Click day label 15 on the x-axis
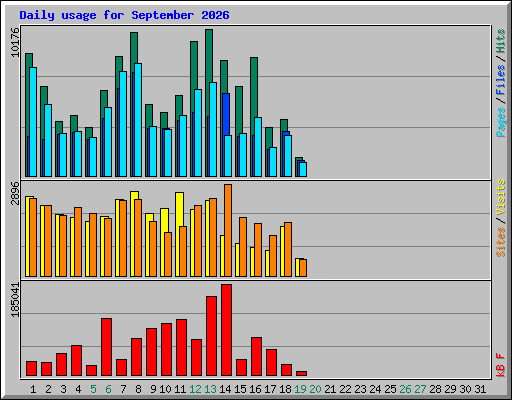512x400 pixels. 240,389
